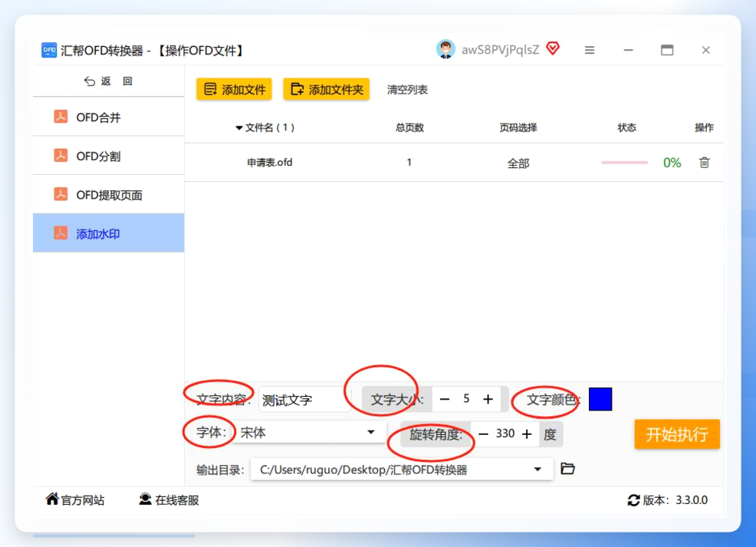Viewport: 756px width, 547px height.
Task: Click the user avatar icon
Action: [445, 49]
